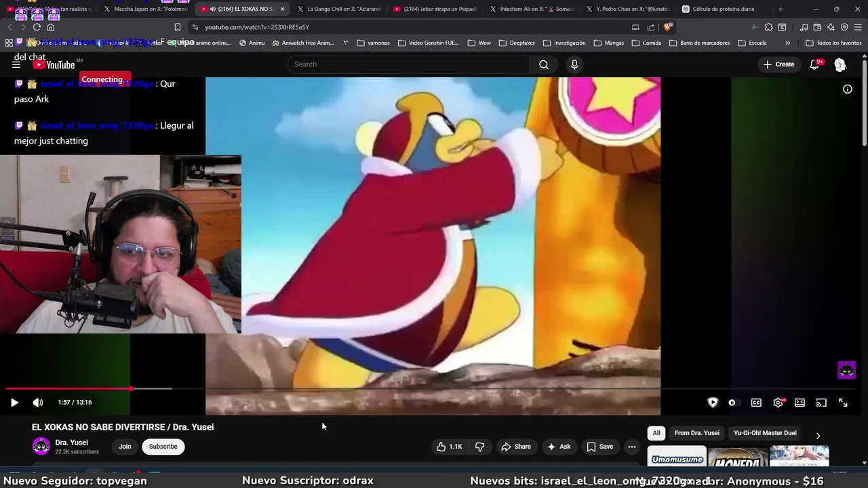Open the Animu bookmark
Viewport: 868px width, 488px height.
[x=252, y=43]
